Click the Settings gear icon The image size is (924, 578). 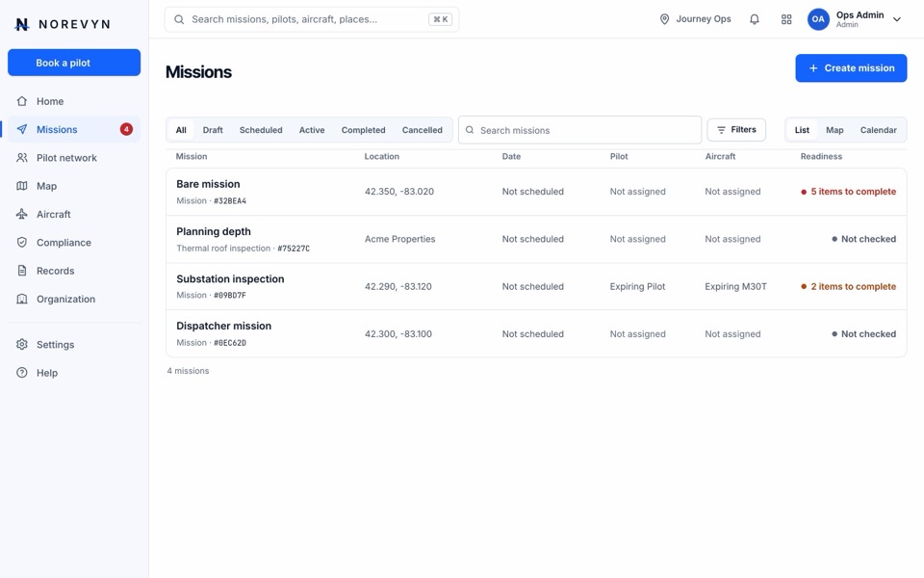click(22, 345)
